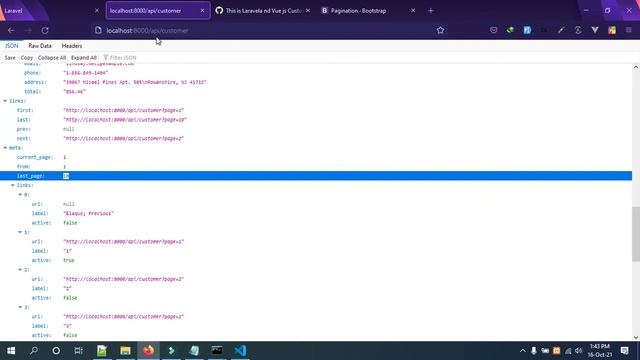Open the Firefox hamburger menu
The width and height of the screenshot is (640, 360).
(629, 30)
